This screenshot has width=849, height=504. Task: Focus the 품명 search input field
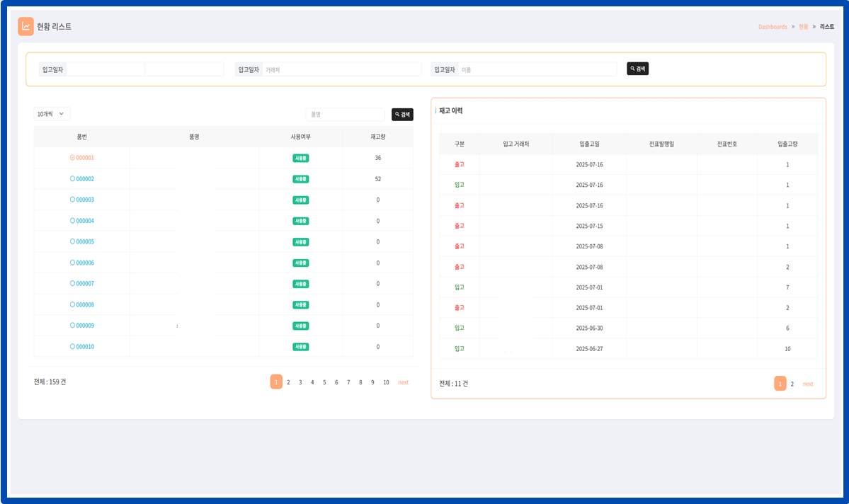pos(345,114)
